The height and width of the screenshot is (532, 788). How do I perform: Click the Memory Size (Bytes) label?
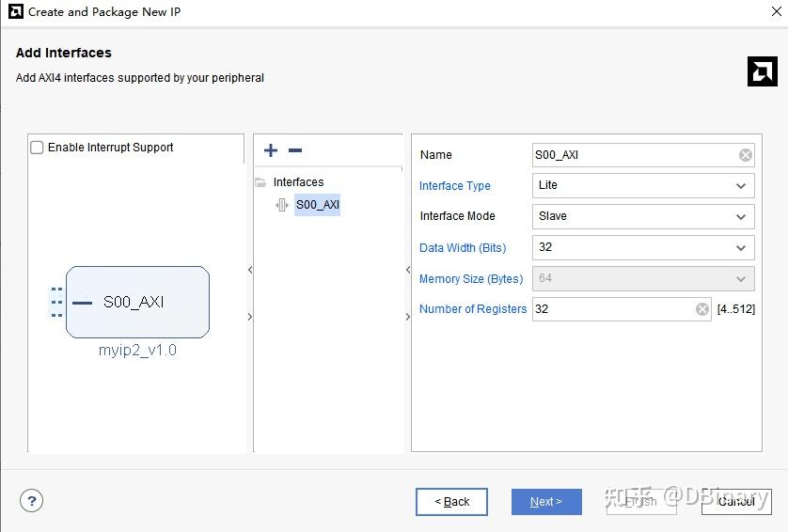471,279
